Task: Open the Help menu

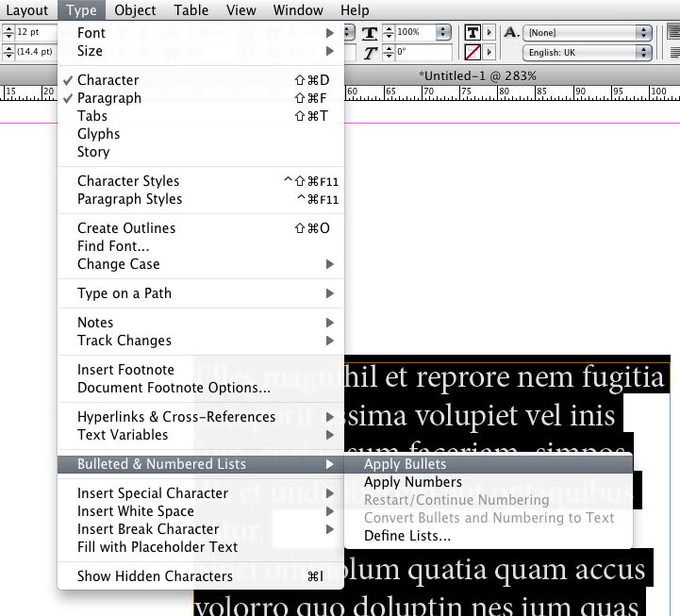Action: tap(355, 10)
